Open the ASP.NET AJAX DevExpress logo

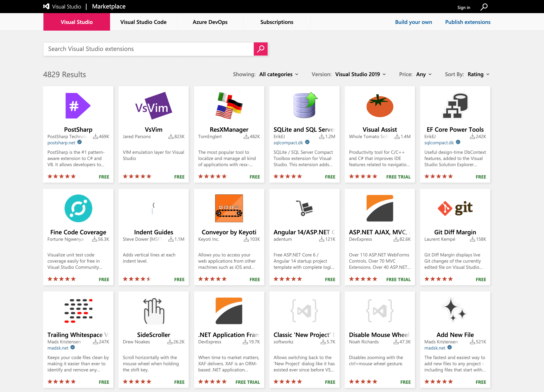[380, 208]
